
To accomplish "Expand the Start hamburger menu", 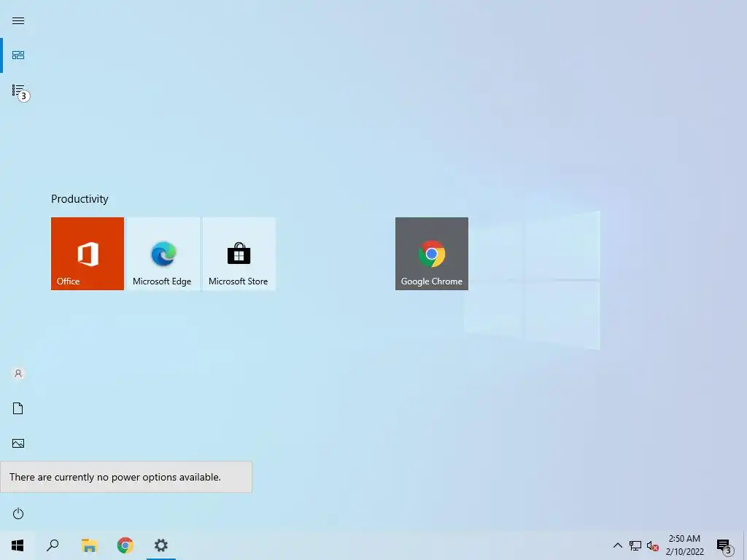I will coord(18,21).
